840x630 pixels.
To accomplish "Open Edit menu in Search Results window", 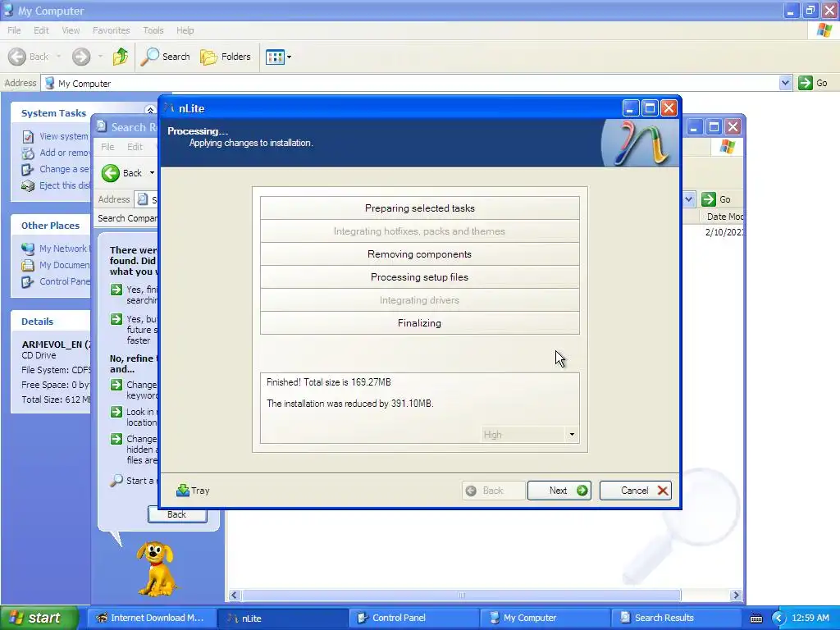I will click(x=135, y=147).
